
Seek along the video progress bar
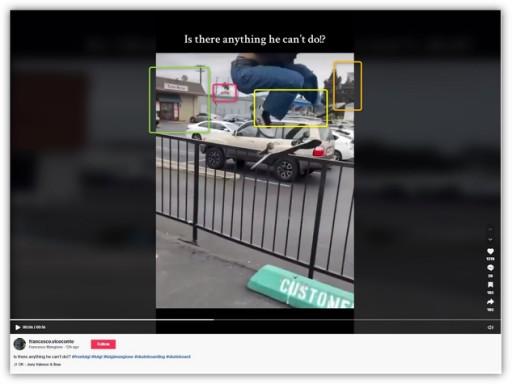255,320
